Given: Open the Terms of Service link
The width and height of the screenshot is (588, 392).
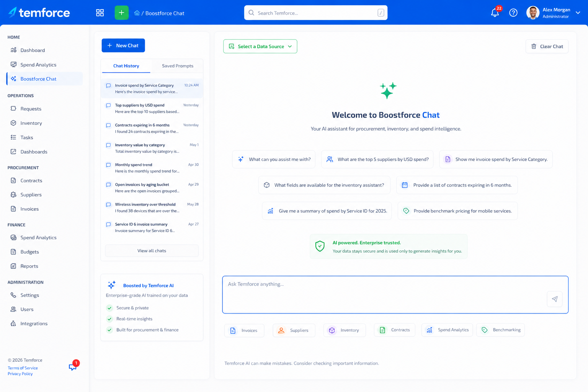Looking at the screenshot, I should (x=23, y=368).
